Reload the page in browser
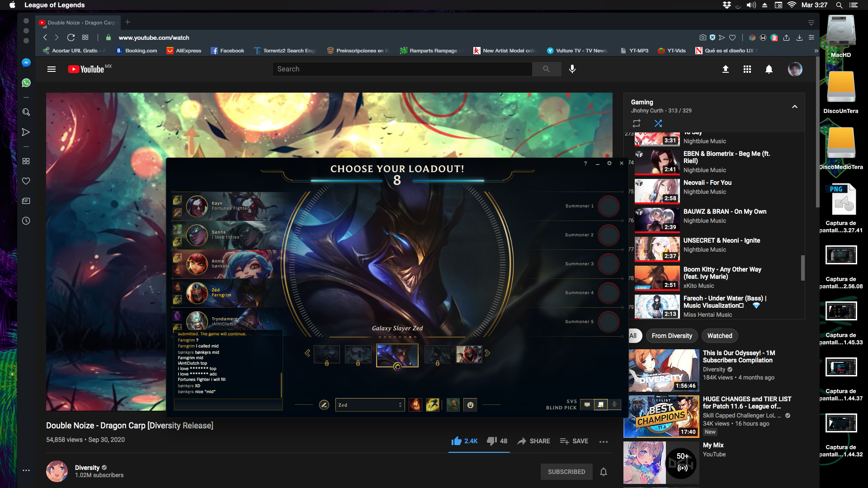This screenshot has height=488, width=868. pyautogui.click(x=71, y=38)
